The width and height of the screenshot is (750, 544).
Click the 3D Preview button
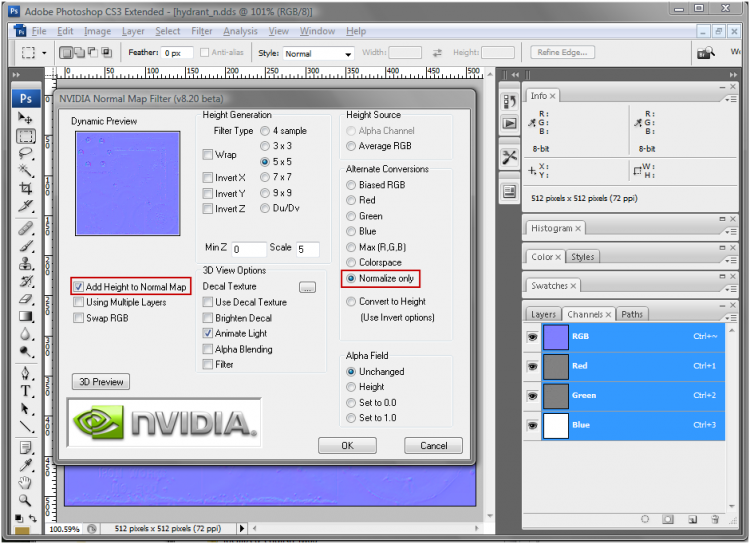tap(101, 382)
